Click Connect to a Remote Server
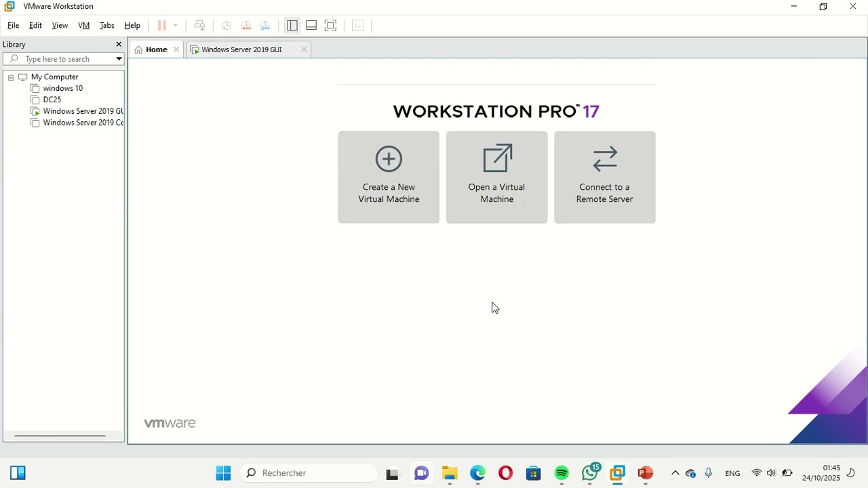868x488 pixels. point(605,177)
